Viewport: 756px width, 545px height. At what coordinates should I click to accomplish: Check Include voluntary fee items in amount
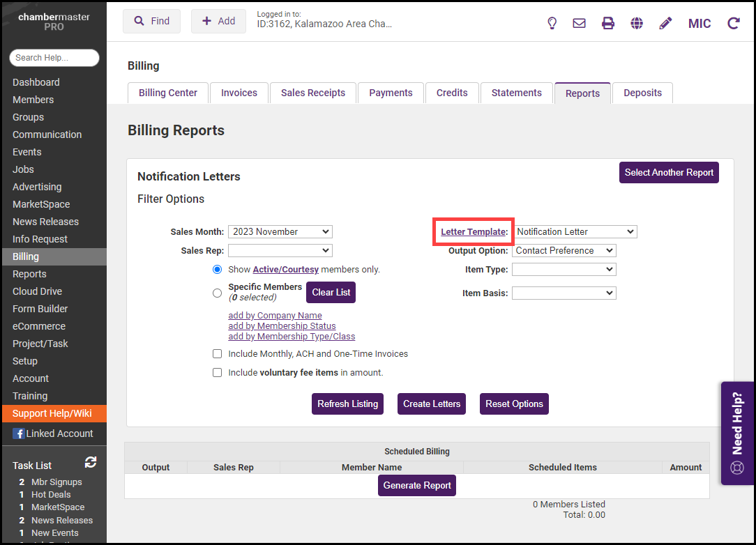pos(218,373)
